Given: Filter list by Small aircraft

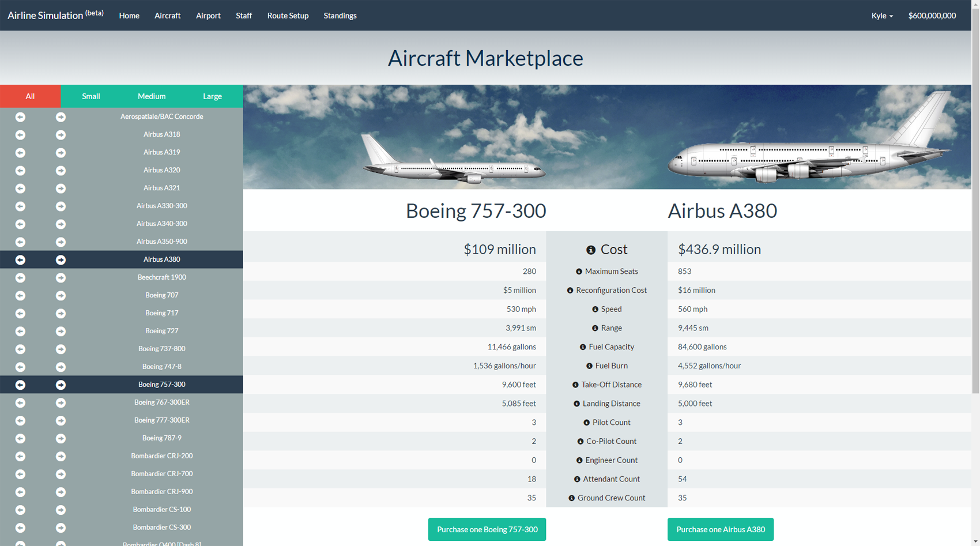Looking at the screenshot, I should click(x=91, y=96).
